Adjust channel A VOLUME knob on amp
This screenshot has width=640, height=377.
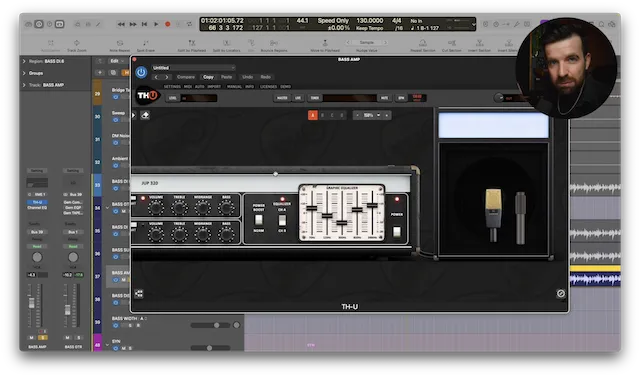click(156, 208)
